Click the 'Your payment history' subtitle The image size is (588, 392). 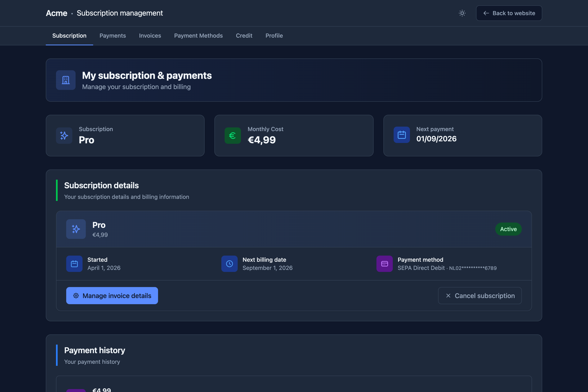coord(92,362)
